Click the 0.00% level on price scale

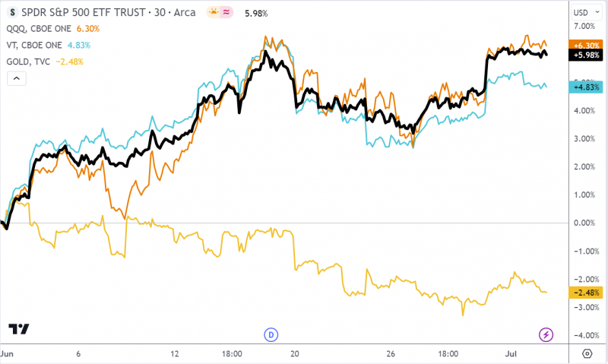click(x=584, y=223)
